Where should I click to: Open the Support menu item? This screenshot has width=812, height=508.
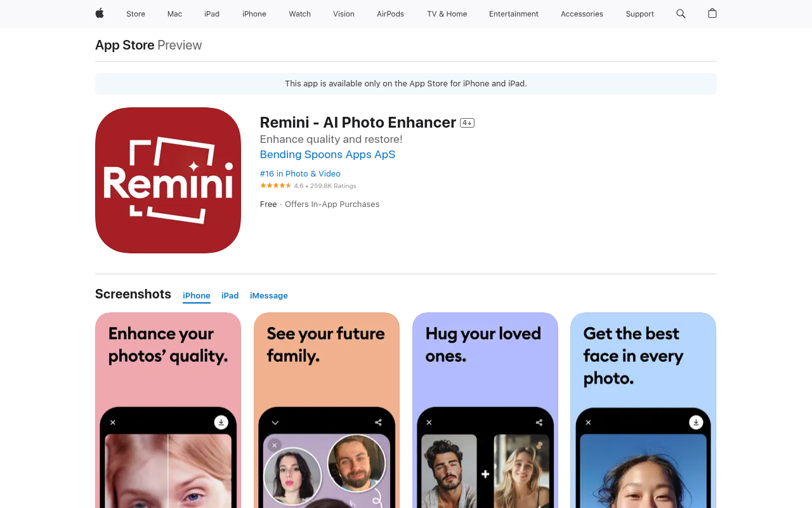(639, 13)
